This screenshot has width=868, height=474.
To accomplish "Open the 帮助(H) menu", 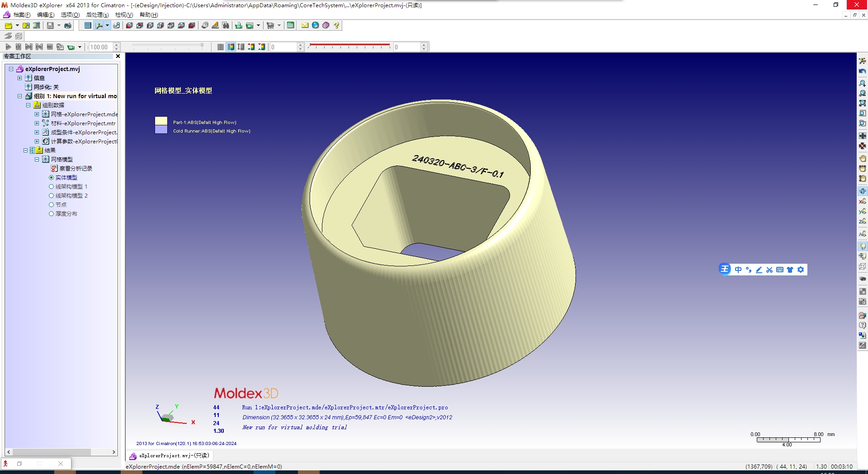I will tap(149, 15).
